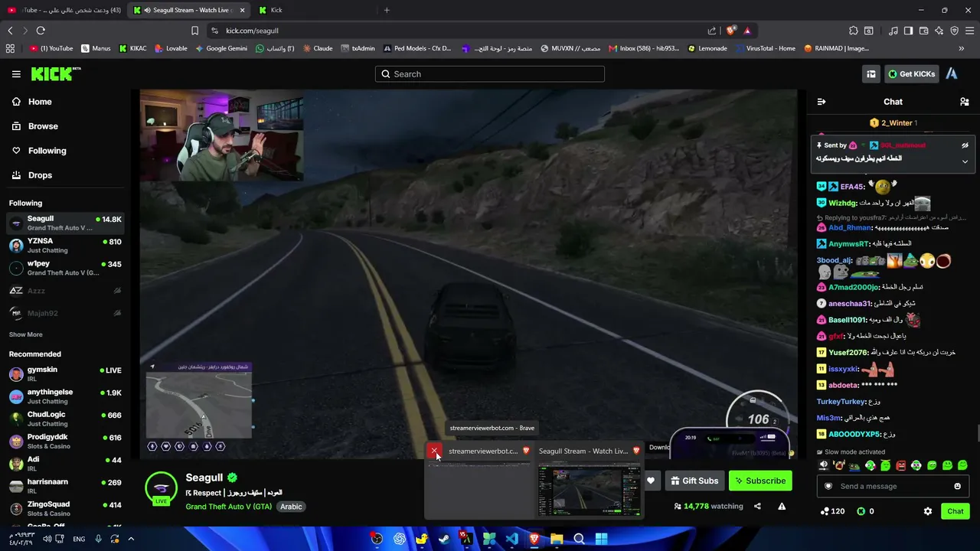Viewport: 980px width, 551px height.
Task: Click the Gift Subs button
Action: 694,481
